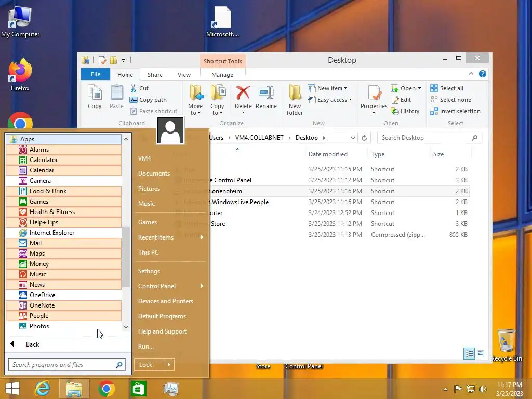Viewport: 532px width, 399px height.
Task: Open Help+Tips app
Action: click(x=63, y=222)
